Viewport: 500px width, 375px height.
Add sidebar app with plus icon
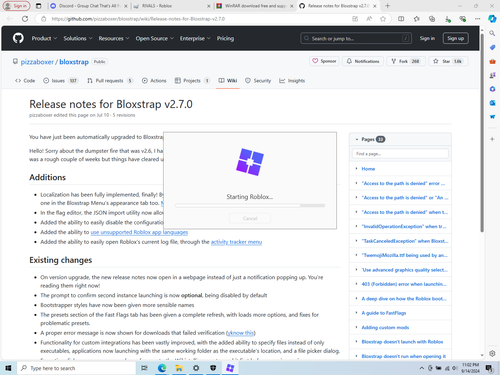coord(492,139)
